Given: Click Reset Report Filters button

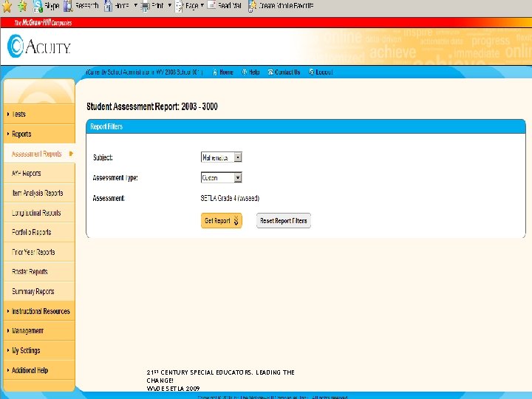Looking at the screenshot, I should (283, 220).
